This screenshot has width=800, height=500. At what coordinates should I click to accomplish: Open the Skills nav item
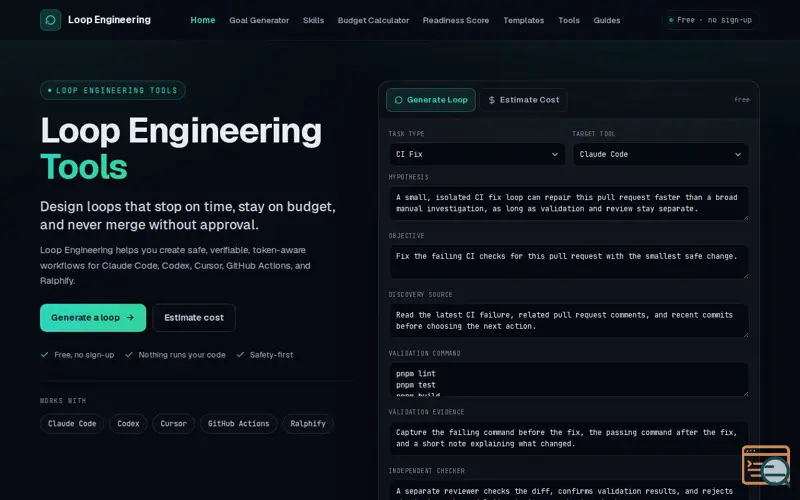[x=313, y=20]
